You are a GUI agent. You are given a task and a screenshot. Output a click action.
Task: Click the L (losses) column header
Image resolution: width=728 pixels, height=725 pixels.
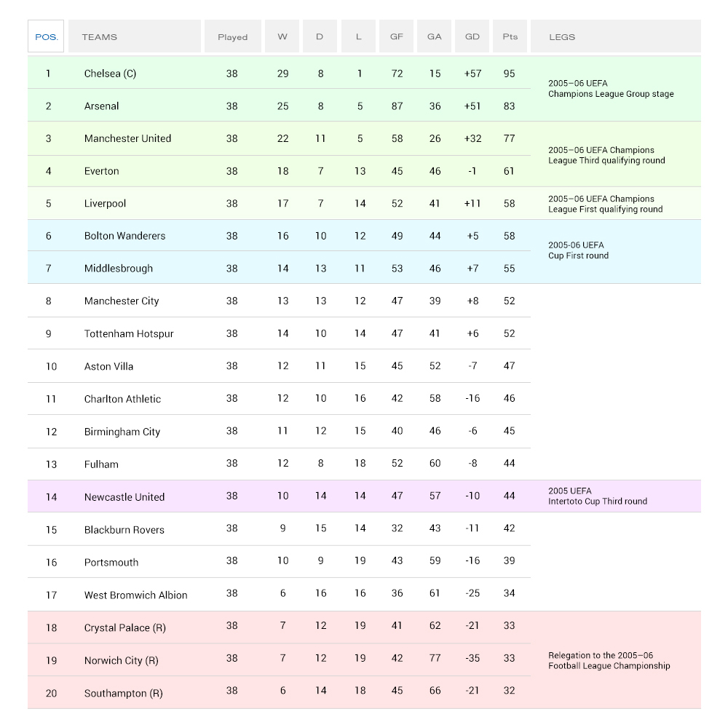(x=358, y=36)
